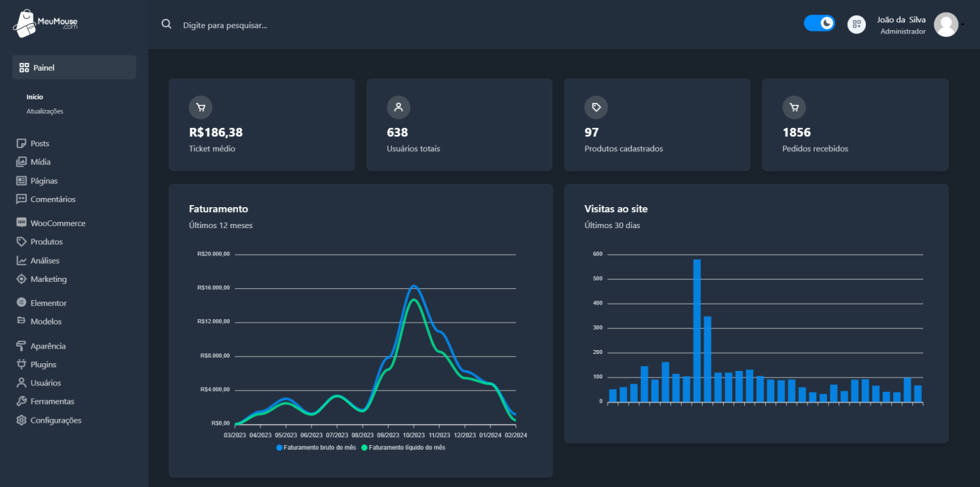Screen dimensions: 980x487
Task: Select the Mídia library icon
Action: click(20, 162)
